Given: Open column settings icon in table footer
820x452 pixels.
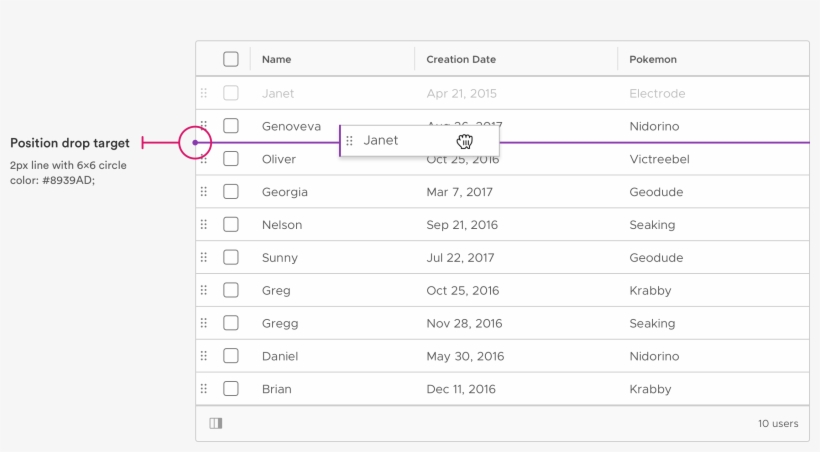Looking at the screenshot, I should [x=216, y=423].
